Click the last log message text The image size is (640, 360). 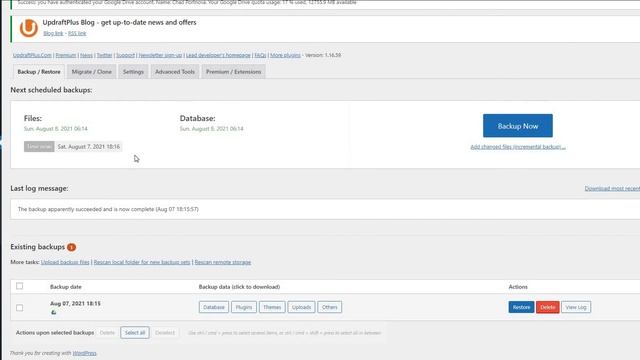[x=108, y=209]
